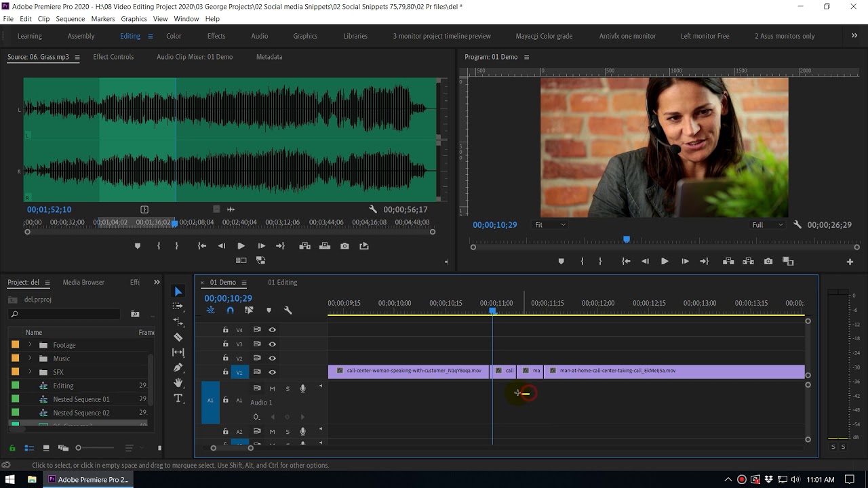Select the Slip tool
The height and width of the screenshot is (488, 868).
[178, 352]
